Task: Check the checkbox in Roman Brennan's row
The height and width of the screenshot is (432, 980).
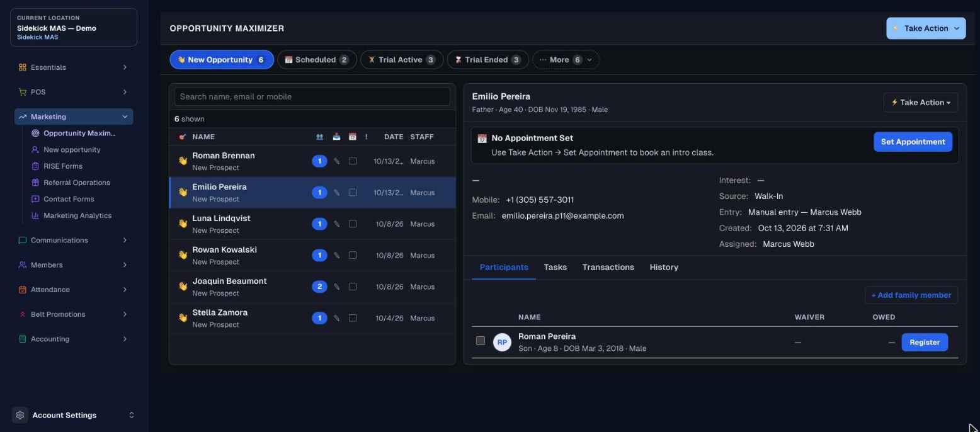Action: 353,161
